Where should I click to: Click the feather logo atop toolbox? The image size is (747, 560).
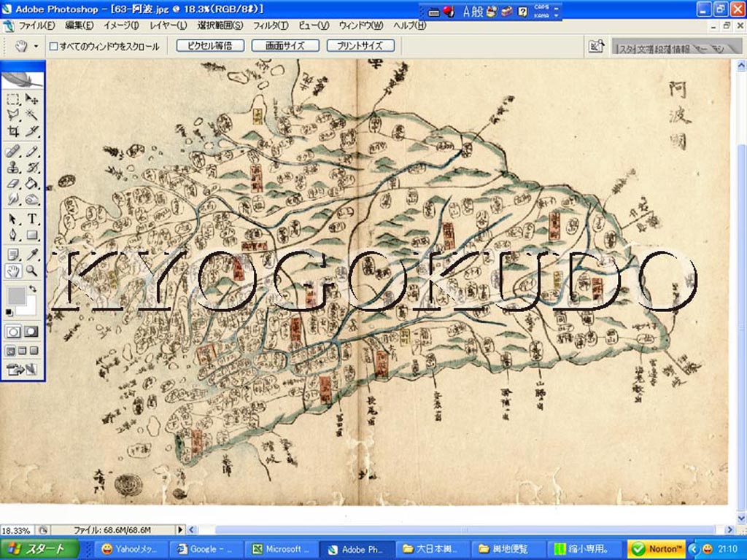click(x=23, y=79)
